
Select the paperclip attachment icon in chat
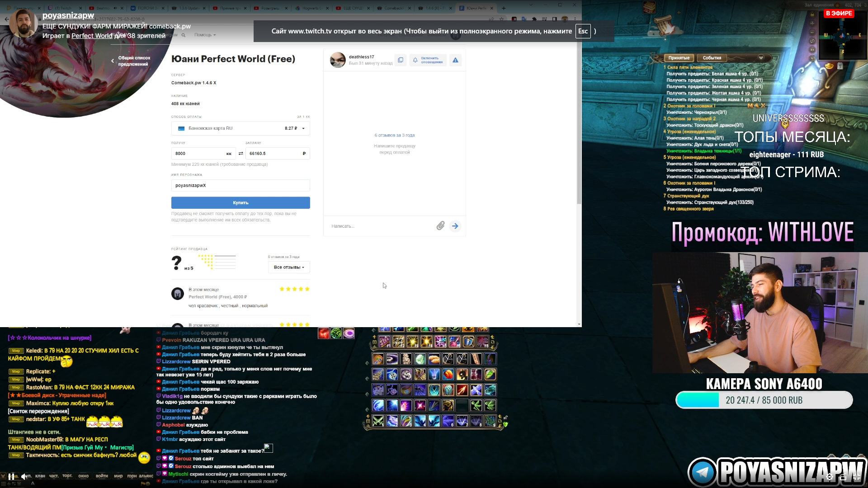(x=440, y=225)
